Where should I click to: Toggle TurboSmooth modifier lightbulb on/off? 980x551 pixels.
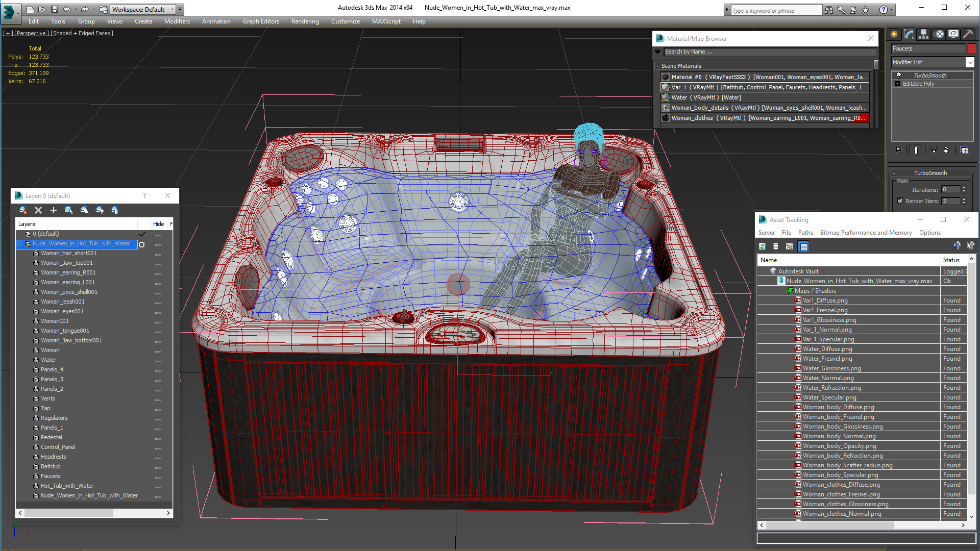[x=899, y=76]
